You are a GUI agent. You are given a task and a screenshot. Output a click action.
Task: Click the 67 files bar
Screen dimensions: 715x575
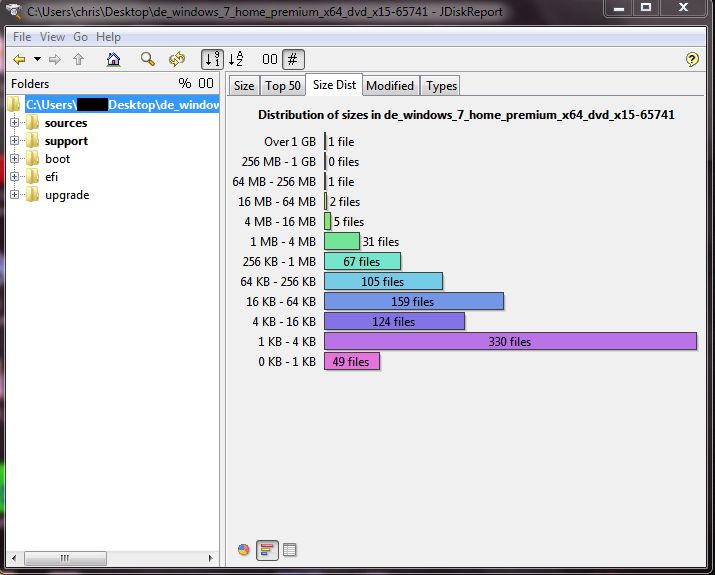[362, 261]
